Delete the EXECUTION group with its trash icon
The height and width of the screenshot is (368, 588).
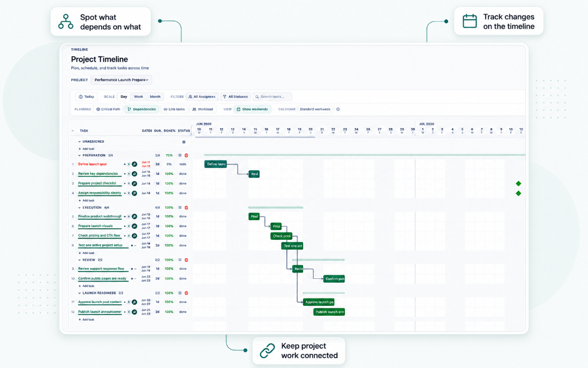[x=187, y=208]
